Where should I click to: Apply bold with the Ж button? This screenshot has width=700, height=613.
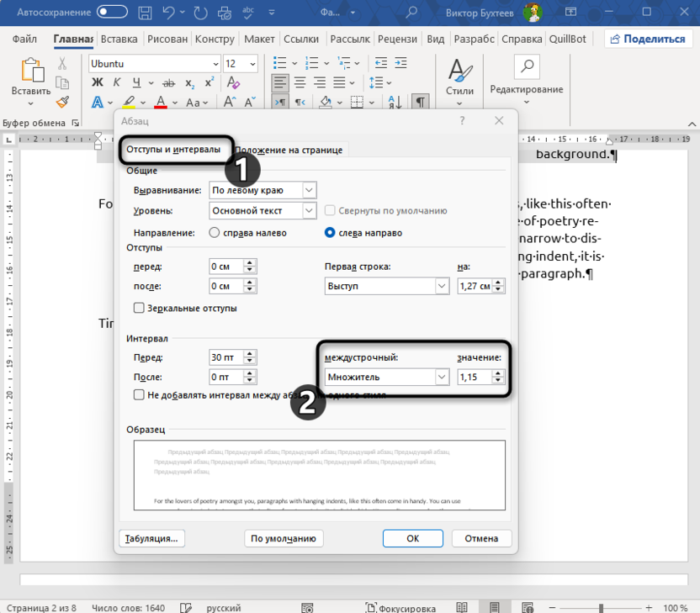point(97,82)
